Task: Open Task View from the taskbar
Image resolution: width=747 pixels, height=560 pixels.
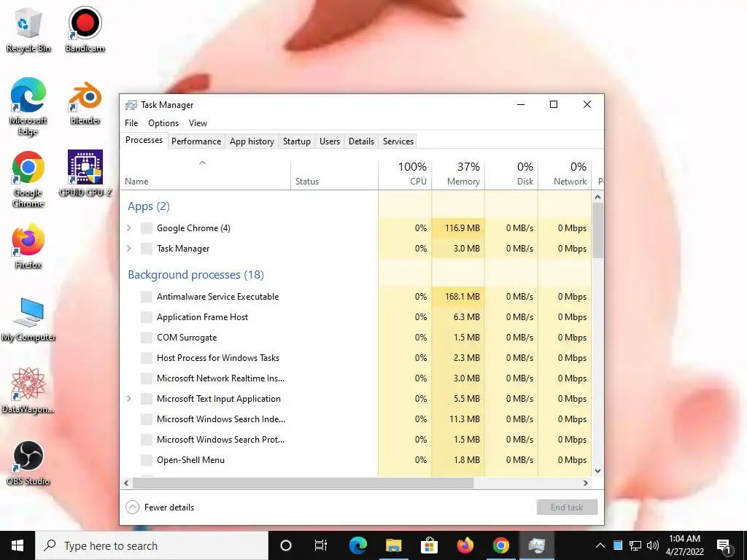Action: [321, 545]
